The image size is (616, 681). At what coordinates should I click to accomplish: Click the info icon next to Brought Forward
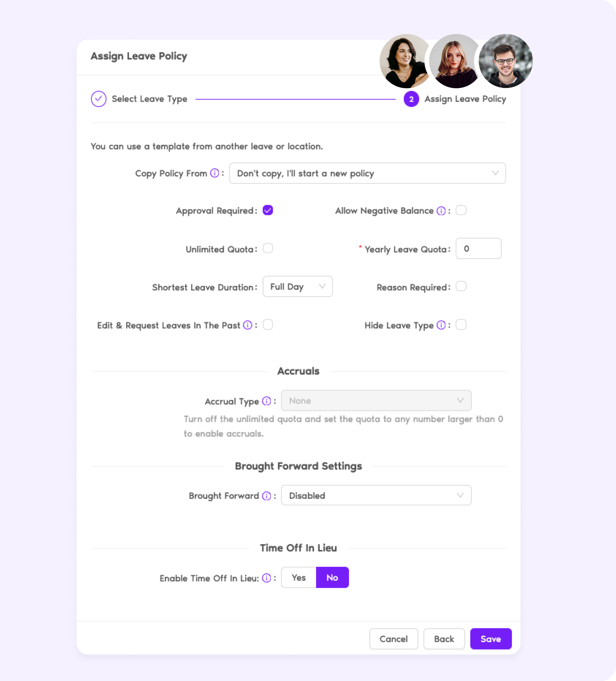click(x=266, y=495)
